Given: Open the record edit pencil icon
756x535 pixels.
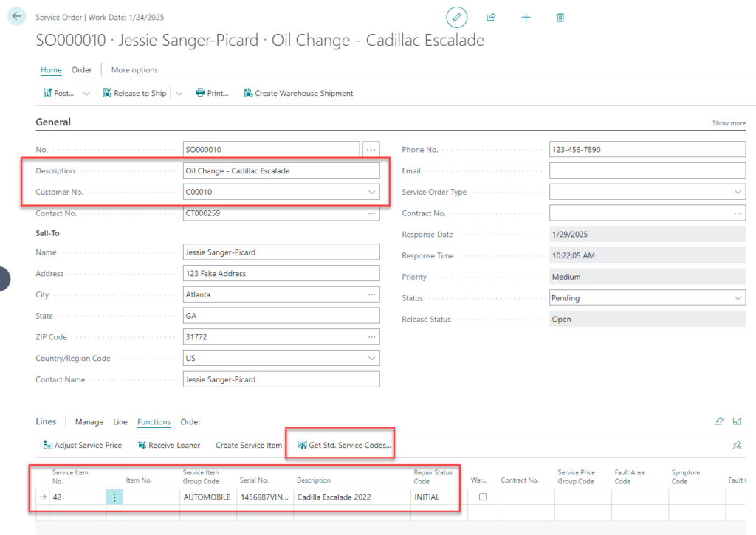Looking at the screenshot, I should (x=456, y=16).
